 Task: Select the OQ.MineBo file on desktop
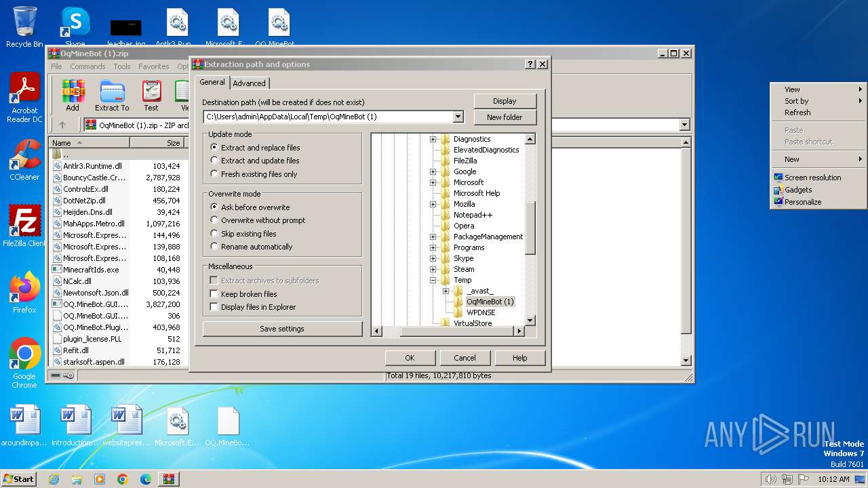228,426
